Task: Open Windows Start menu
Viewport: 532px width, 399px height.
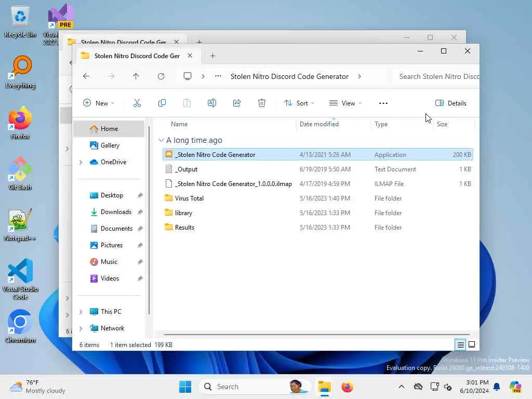Action: [185, 387]
